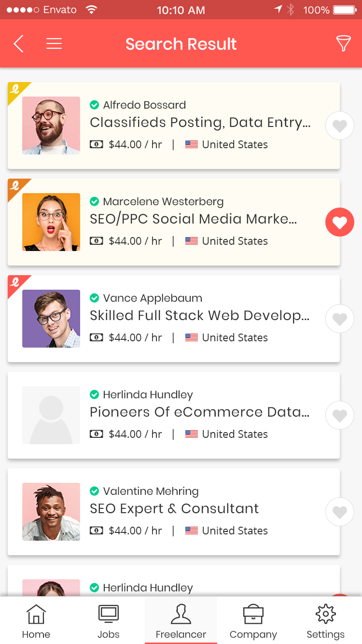Tap the heart on Herlinda Hundley's card
Screen dimensions: 362x644
tap(340, 415)
